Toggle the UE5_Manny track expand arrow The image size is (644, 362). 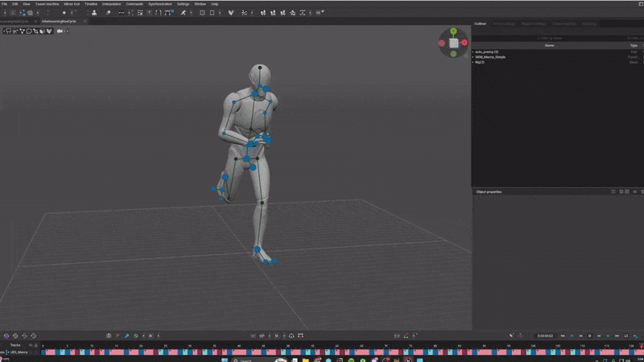[8, 352]
